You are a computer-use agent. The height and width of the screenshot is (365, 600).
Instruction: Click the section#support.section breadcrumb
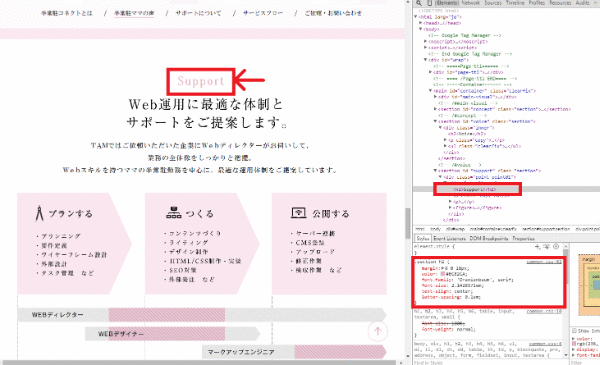coord(546,229)
